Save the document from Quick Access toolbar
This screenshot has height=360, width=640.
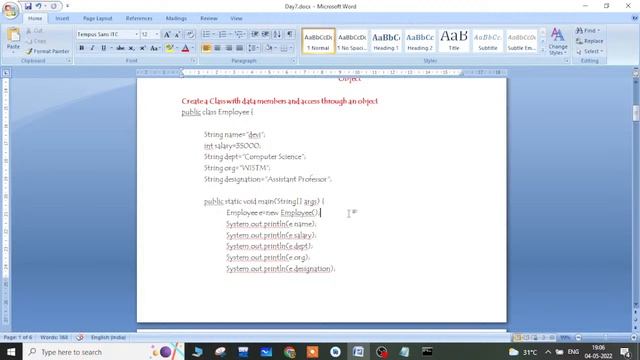(28, 6)
